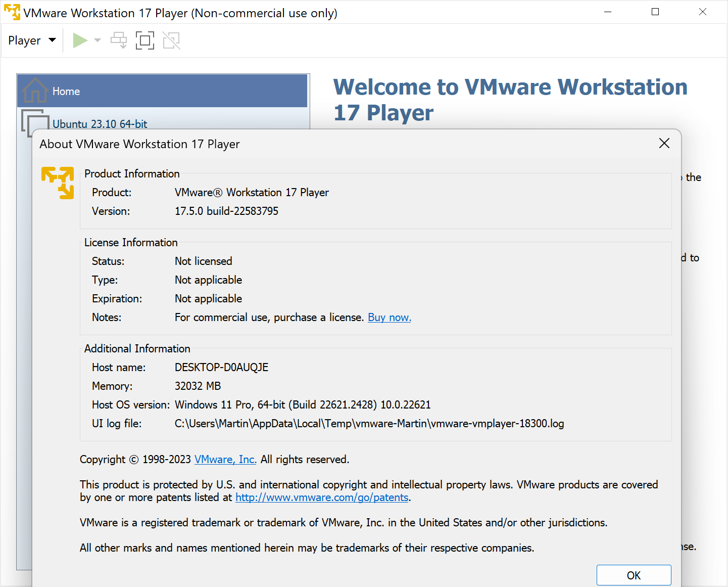Screen dimensions: 728x587
Task: Maximize the VMware Player window
Action: [655, 12]
